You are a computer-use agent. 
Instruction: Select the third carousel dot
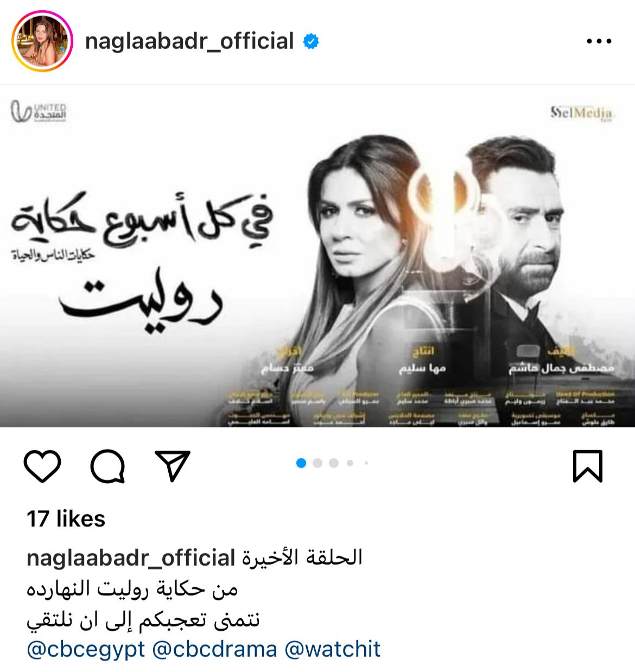[334, 463]
